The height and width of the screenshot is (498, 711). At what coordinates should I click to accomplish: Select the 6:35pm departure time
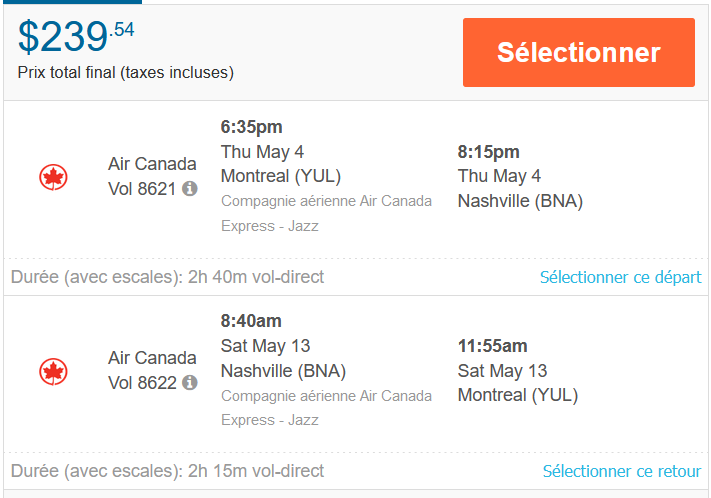[x=251, y=127]
